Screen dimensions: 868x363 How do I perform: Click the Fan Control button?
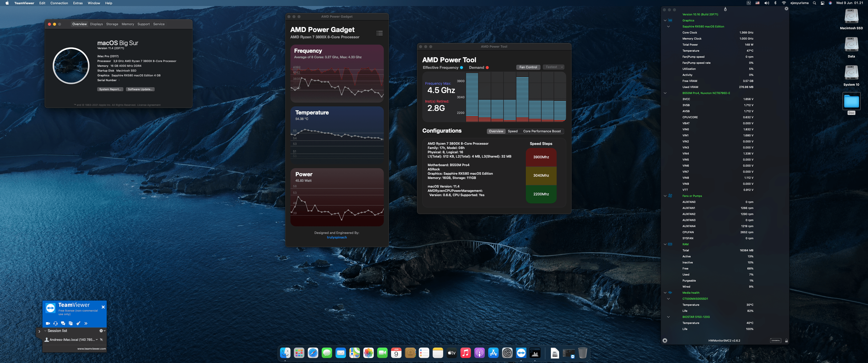click(x=528, y=67)
